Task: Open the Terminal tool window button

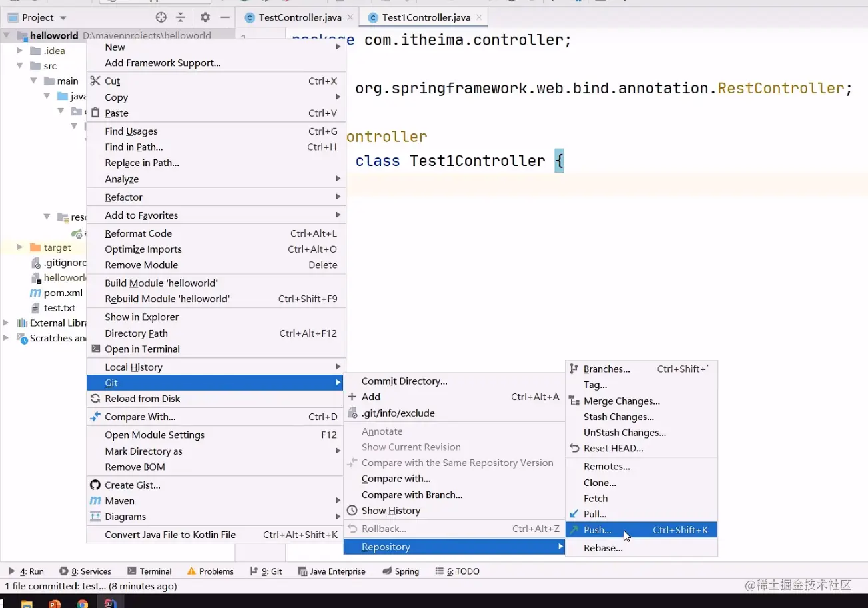Action: (x=149, y=571)
